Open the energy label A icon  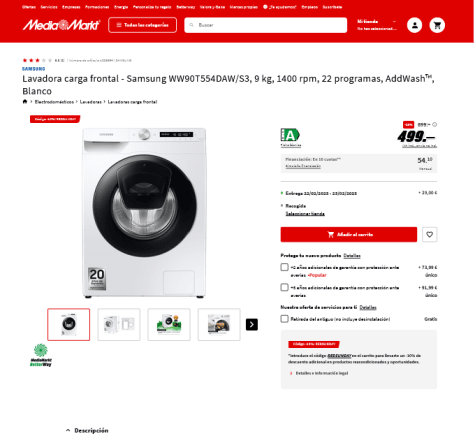point(290,135)
